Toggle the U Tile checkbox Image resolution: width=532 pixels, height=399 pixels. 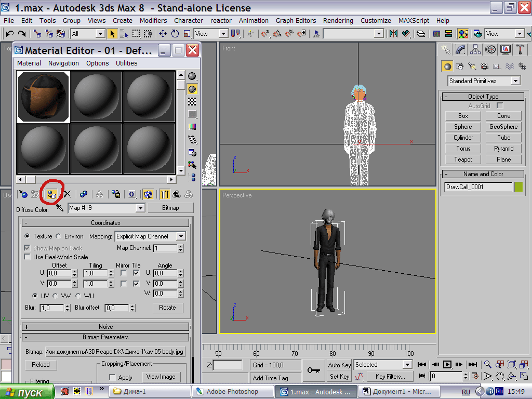[136, 273]
